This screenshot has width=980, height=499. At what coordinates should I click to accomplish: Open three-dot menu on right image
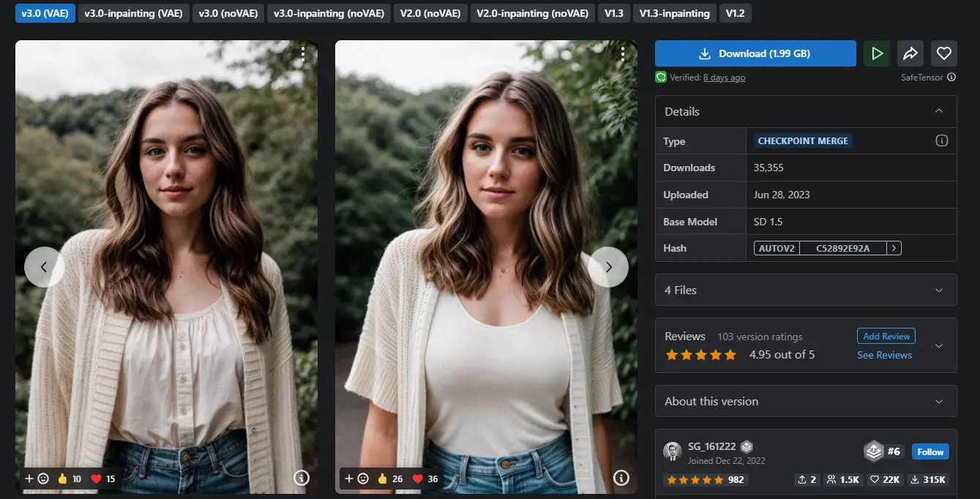click(x=623, y=53)
